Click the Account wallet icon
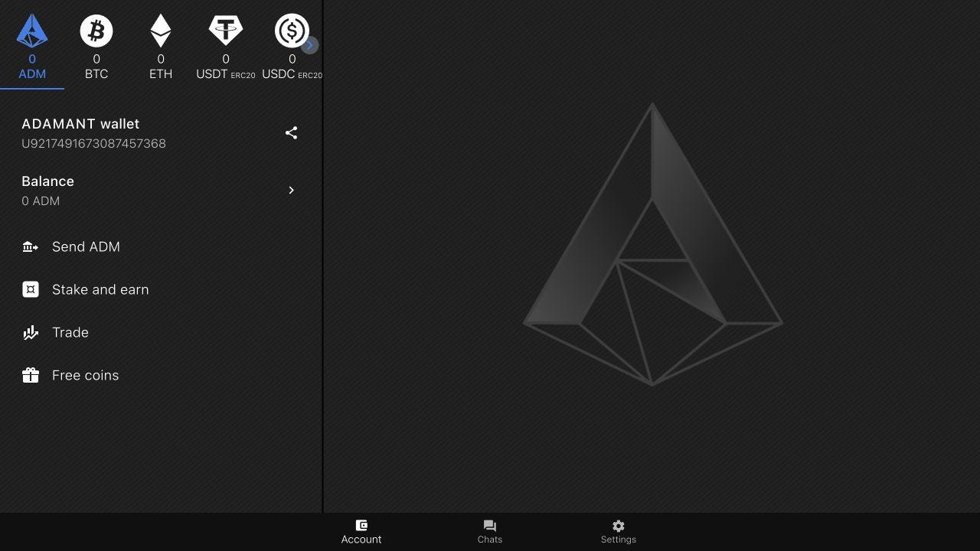 click(x=361, y=526)
